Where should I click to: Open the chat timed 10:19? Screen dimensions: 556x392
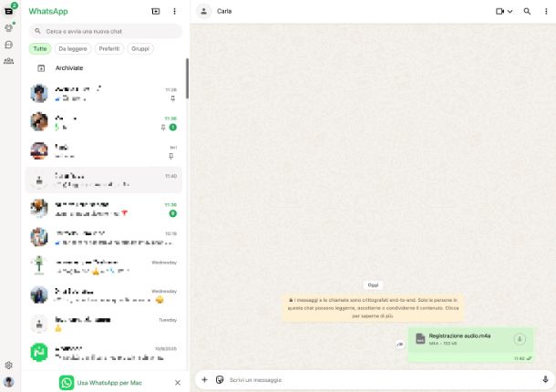pos(104,238)
